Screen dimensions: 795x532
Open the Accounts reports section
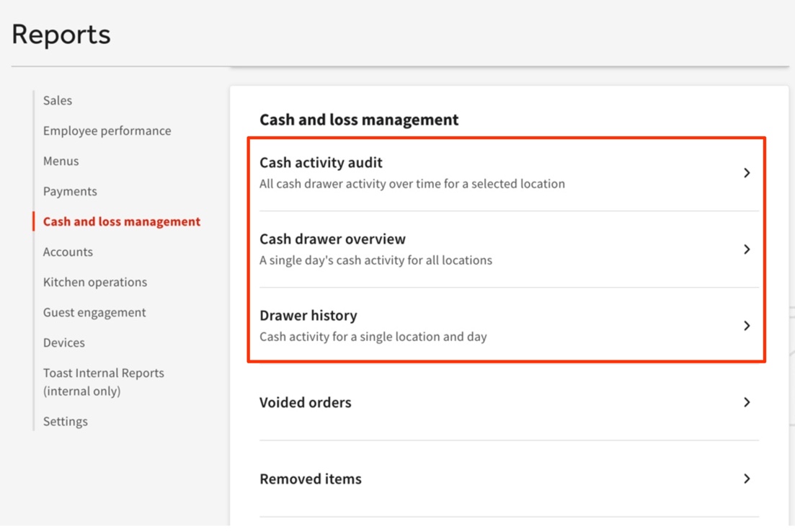point(68,252)
